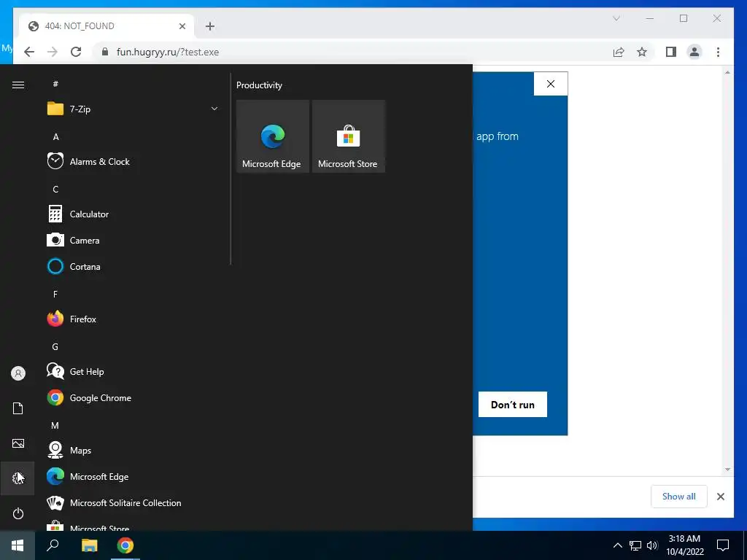747x560 pixels.
Task: Launch Camera app from list
Action: pyautogui.click(x=133, y=241)
